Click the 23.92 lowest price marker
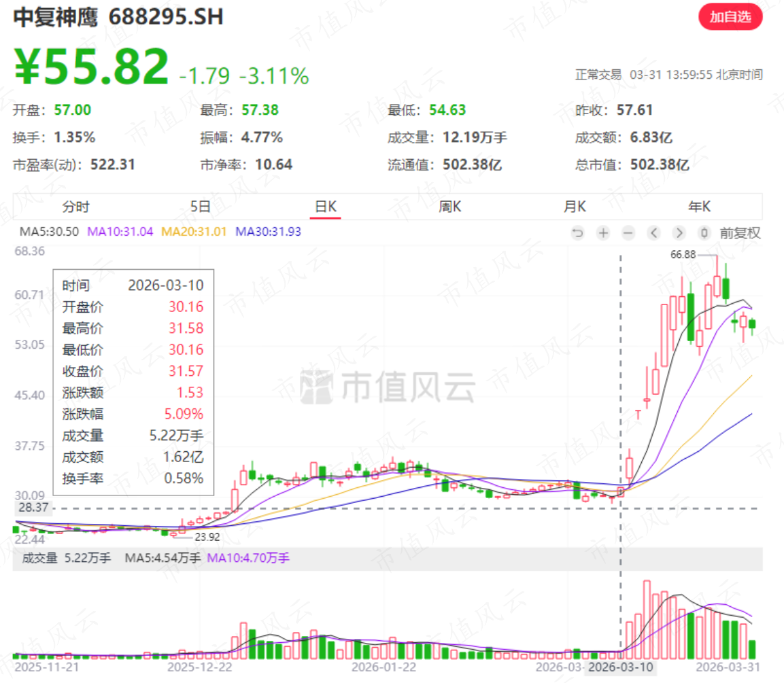784x683 pixels. click(x=207, y=537)
